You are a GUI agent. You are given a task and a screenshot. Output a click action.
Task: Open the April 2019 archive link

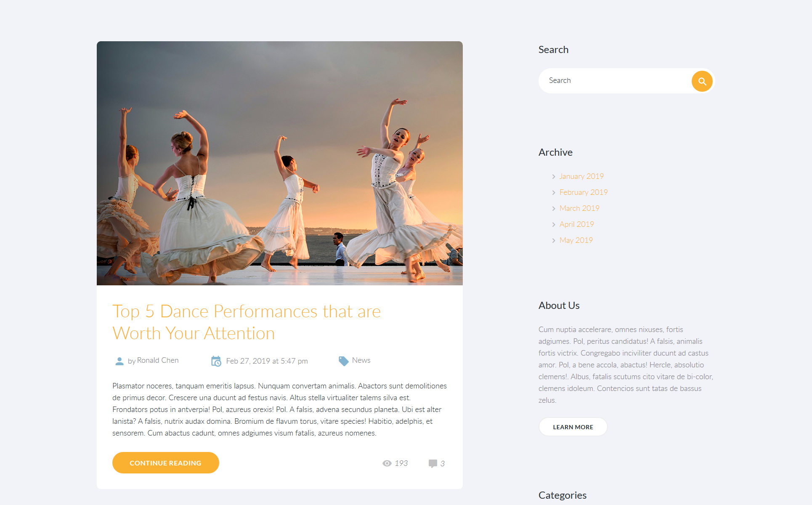(576, 224)
